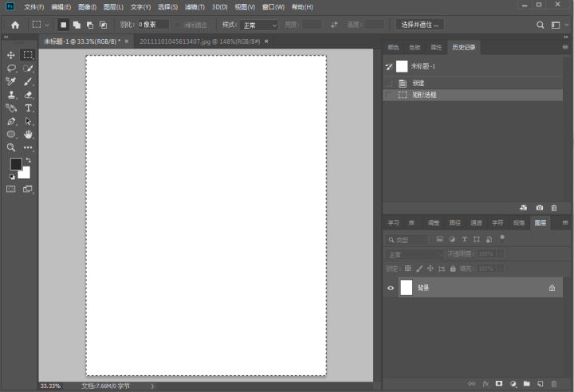574x392 pixels.
Task: Open History panel flyout menu
Action: pyautogui.click(x=565, y=47)
